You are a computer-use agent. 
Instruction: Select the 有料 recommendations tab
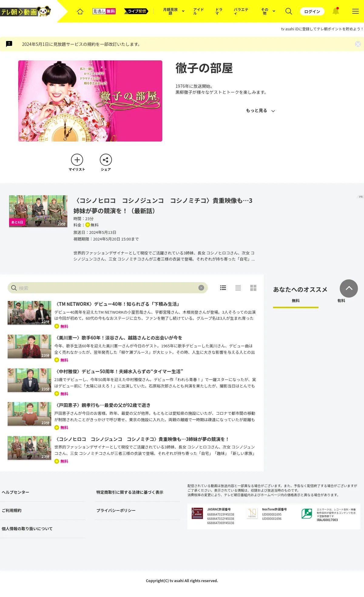click(x=341, y=301)
